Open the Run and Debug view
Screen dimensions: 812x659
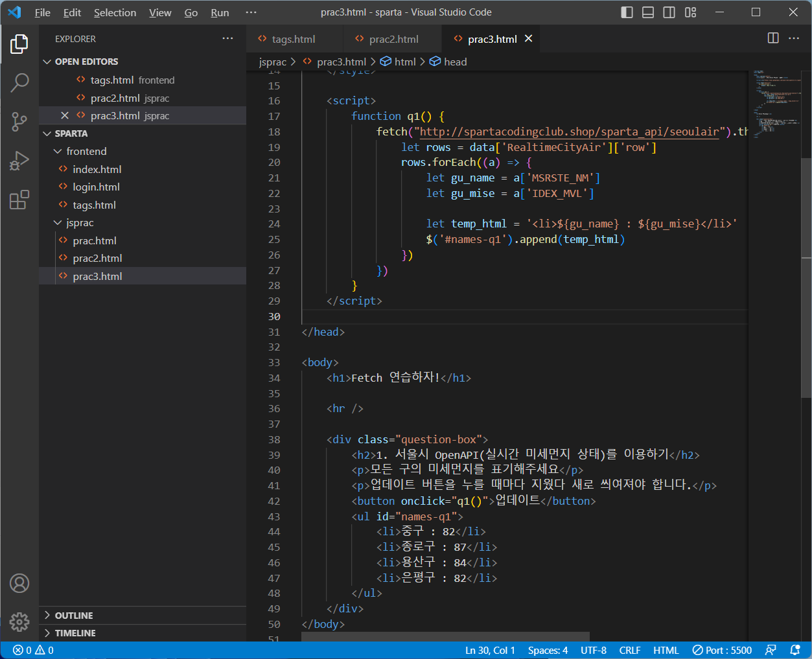point(19,160)
